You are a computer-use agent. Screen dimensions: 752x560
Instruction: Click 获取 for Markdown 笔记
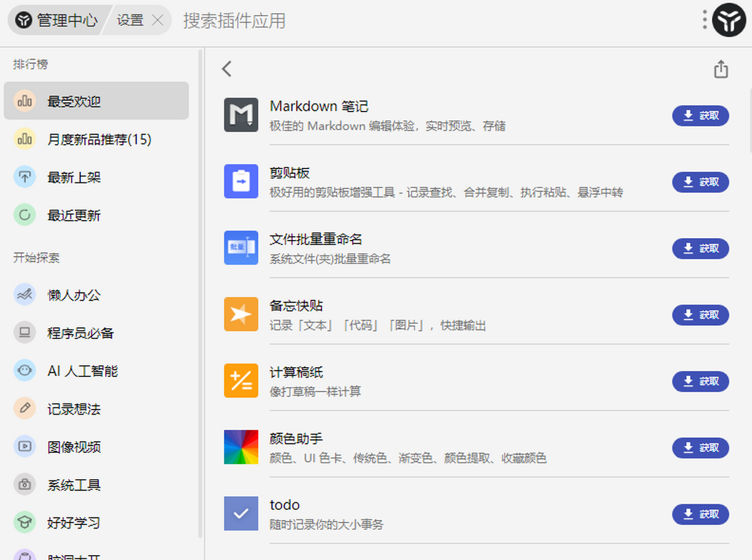pyautogui.click(x=700, y=115)
